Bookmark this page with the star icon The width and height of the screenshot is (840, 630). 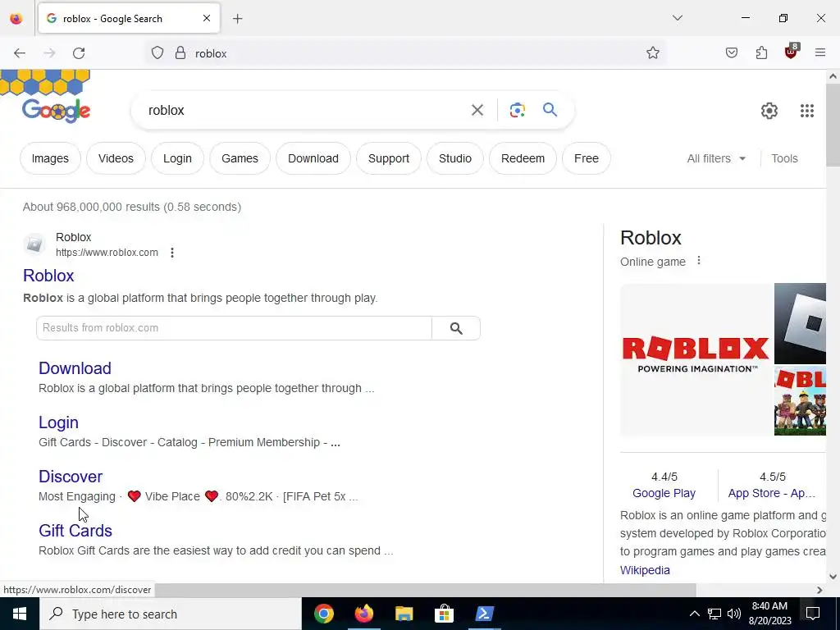coord(652,52)
